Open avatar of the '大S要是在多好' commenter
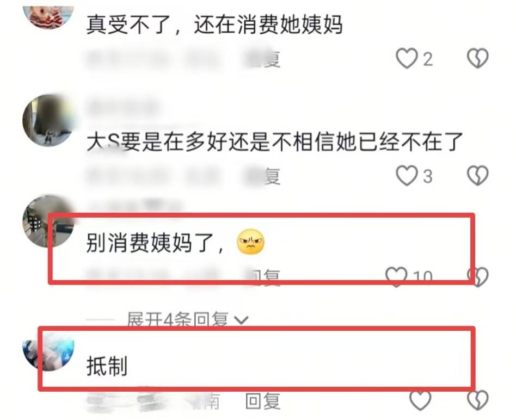 [x=48, y=120]
